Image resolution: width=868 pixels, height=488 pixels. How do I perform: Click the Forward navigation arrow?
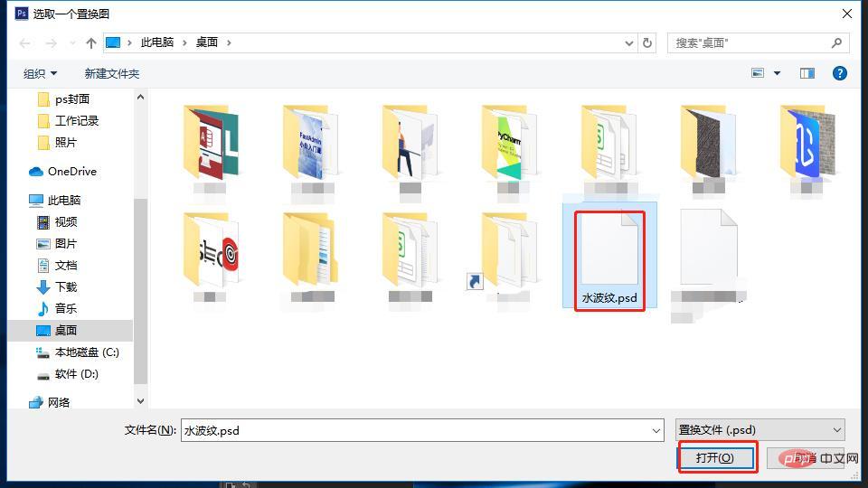[x=51, y=43]
